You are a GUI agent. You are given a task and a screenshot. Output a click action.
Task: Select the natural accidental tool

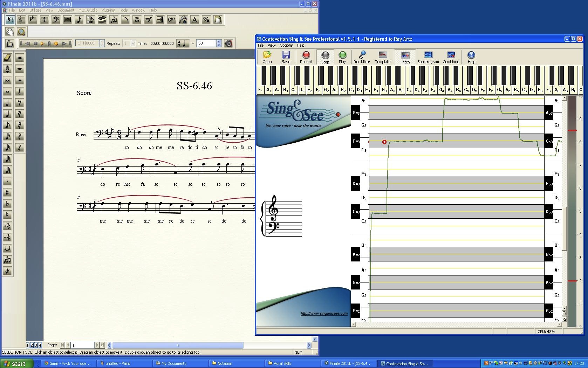pyautogui.click(x=7, y=215)
